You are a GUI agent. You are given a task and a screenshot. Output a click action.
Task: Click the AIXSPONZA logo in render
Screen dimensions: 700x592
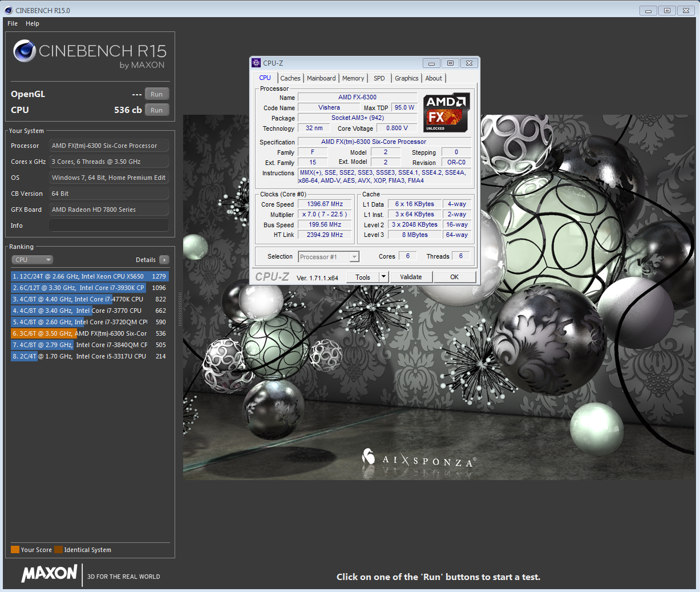coord(419,458)
